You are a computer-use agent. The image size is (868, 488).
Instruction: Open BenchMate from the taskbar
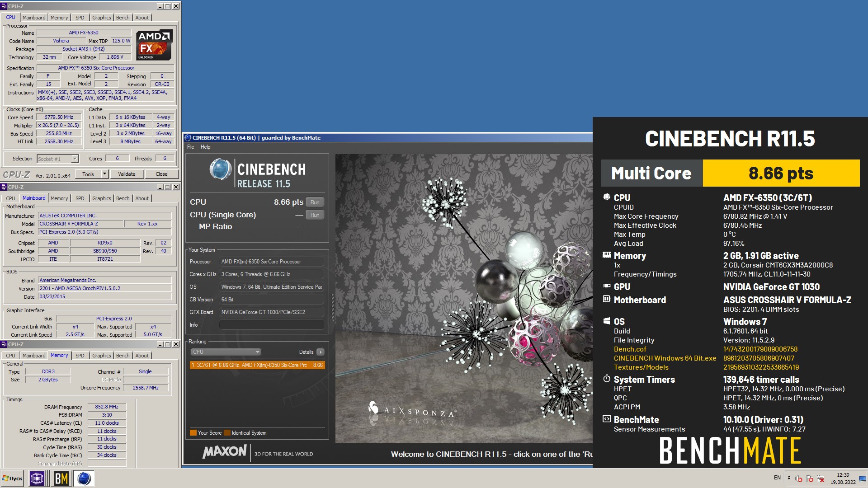click(x=61, y=478)
